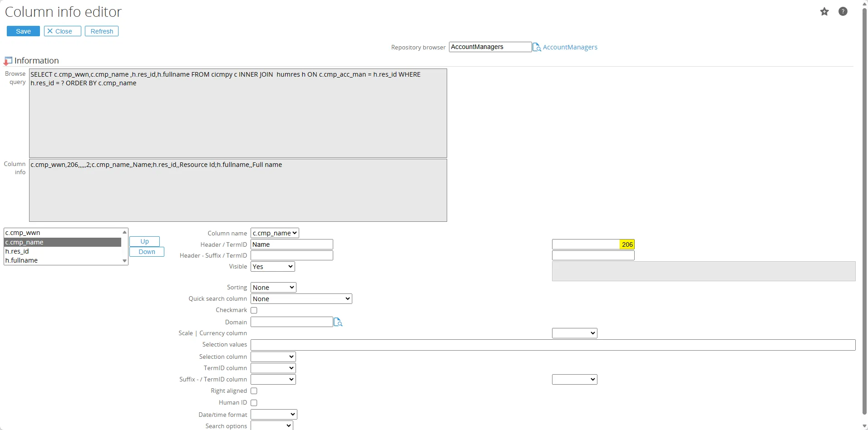Select c.cmp_name in column list
This screenshot has width=868, height=430.
[x=63, y=242]
